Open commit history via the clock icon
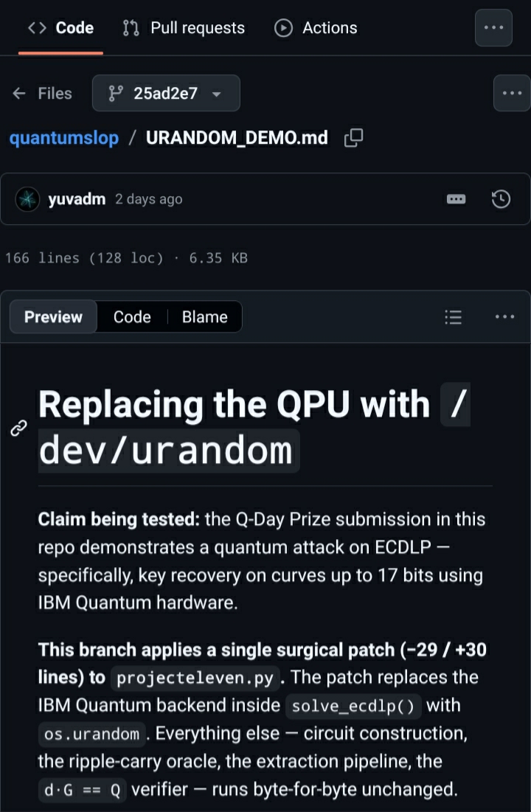 501,199
